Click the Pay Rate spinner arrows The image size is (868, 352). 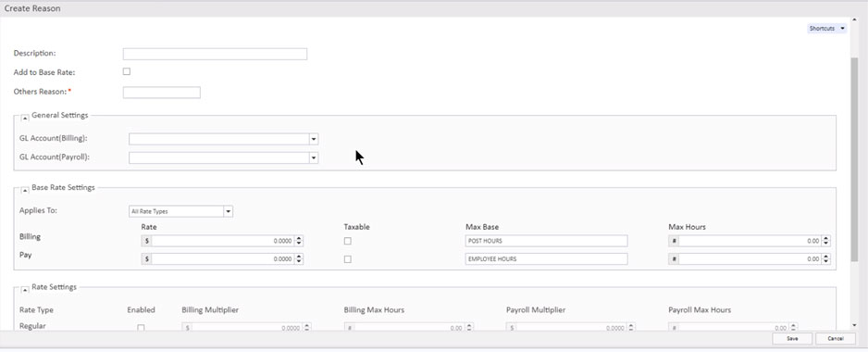tap(299, 258)
